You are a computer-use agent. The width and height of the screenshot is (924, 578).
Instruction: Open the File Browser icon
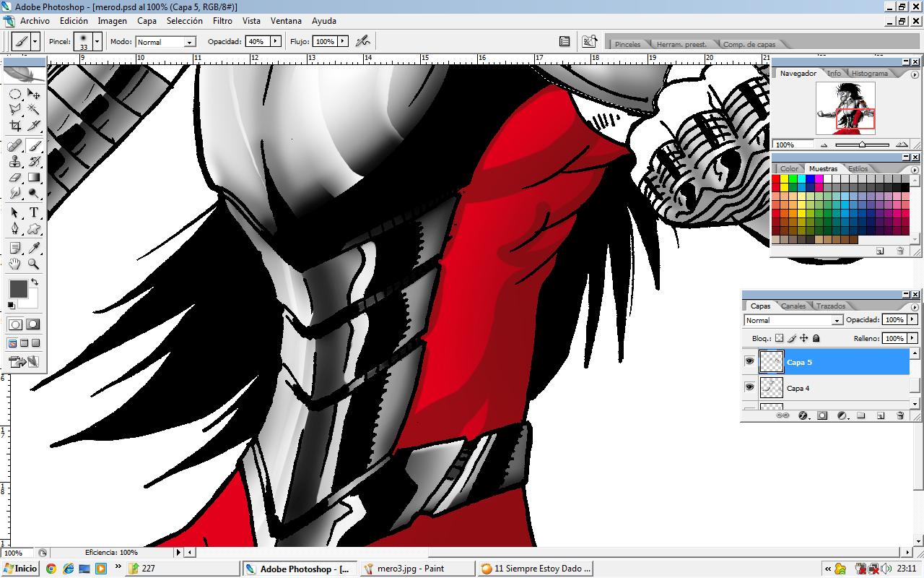click(x=590, y=41)
